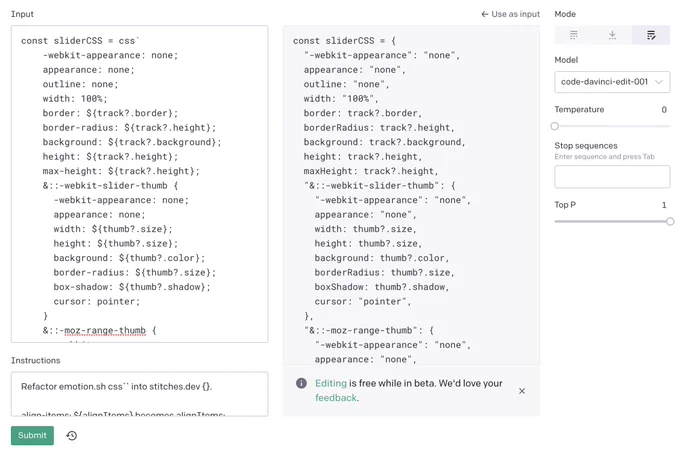Click 'const sliderCSS = css`' input line

[x=80, y=41]
